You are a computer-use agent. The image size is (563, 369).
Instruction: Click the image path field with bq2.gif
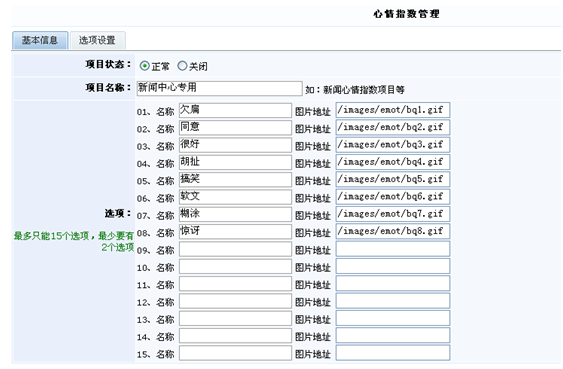click(x=393, y=127)
